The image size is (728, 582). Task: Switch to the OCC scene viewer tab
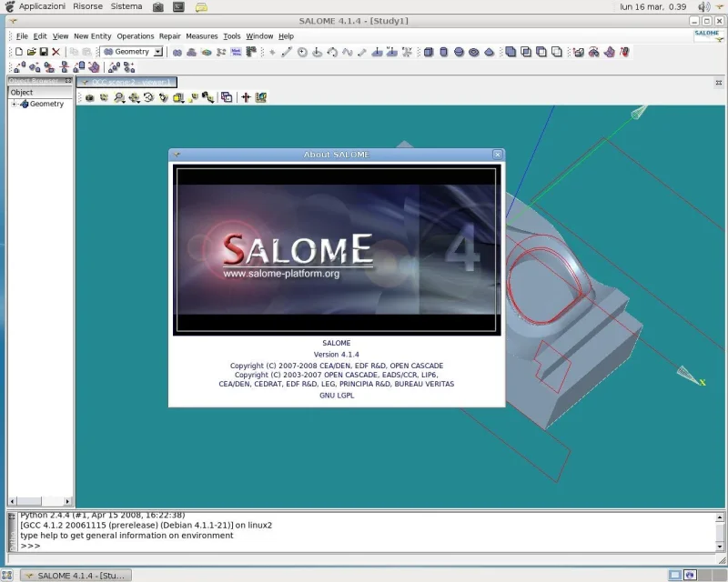point(126,82)
